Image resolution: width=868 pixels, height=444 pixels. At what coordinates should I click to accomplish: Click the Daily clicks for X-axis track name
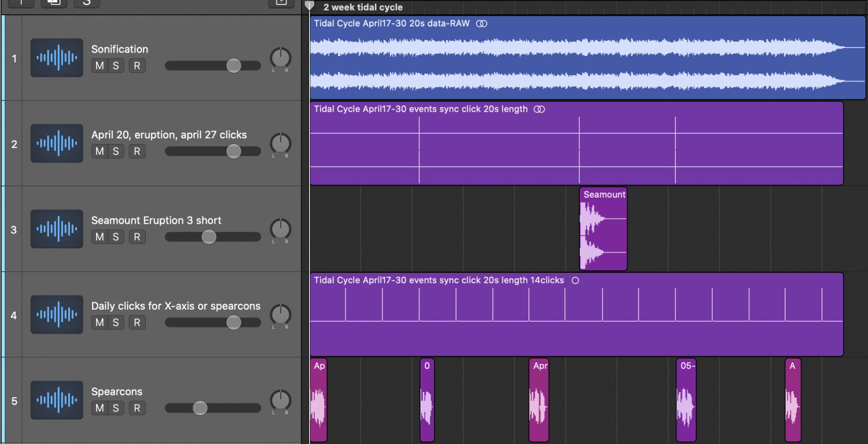(x=175, y=306)
